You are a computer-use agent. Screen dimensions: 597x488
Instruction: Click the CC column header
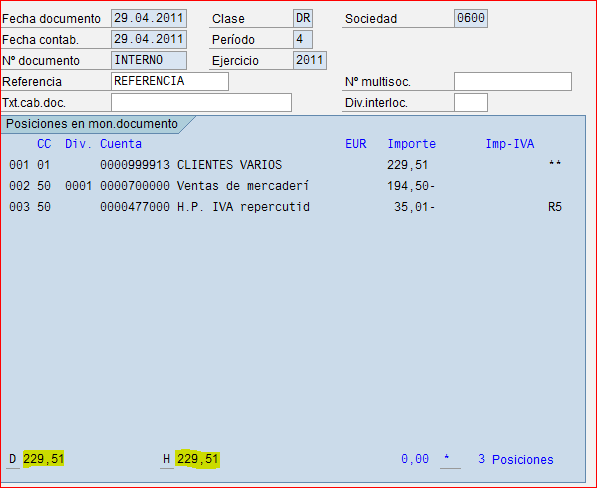pos(44,144)
